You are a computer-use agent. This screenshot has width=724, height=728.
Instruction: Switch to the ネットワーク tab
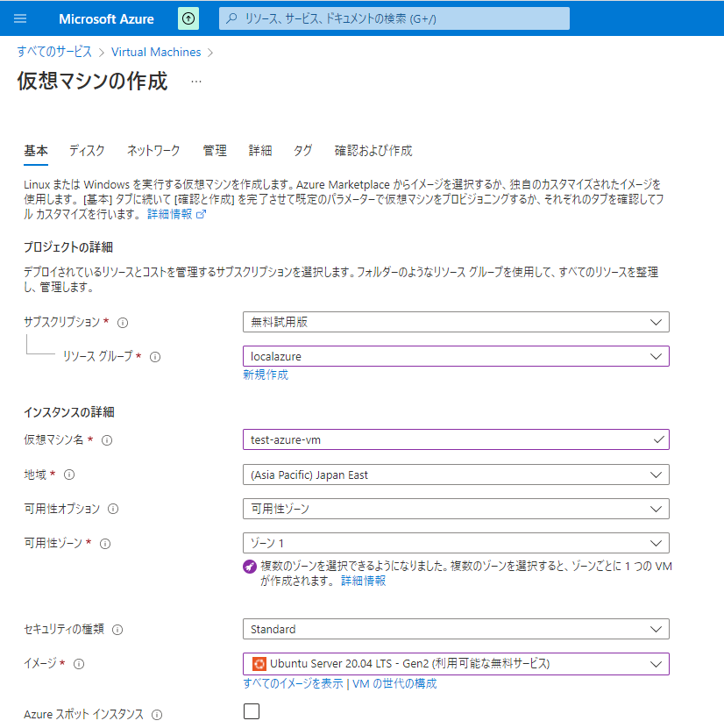click(x=153, y=150)
